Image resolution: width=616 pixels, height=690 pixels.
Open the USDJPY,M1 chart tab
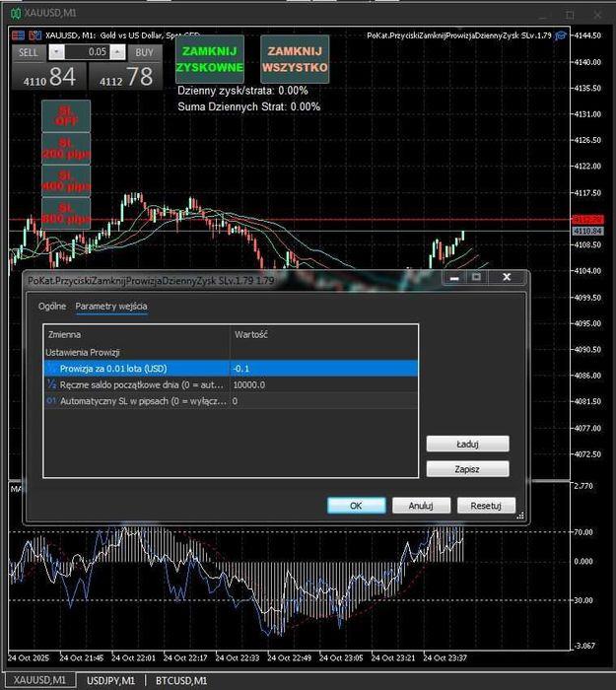pyautogui.click(x=110, y=681)
